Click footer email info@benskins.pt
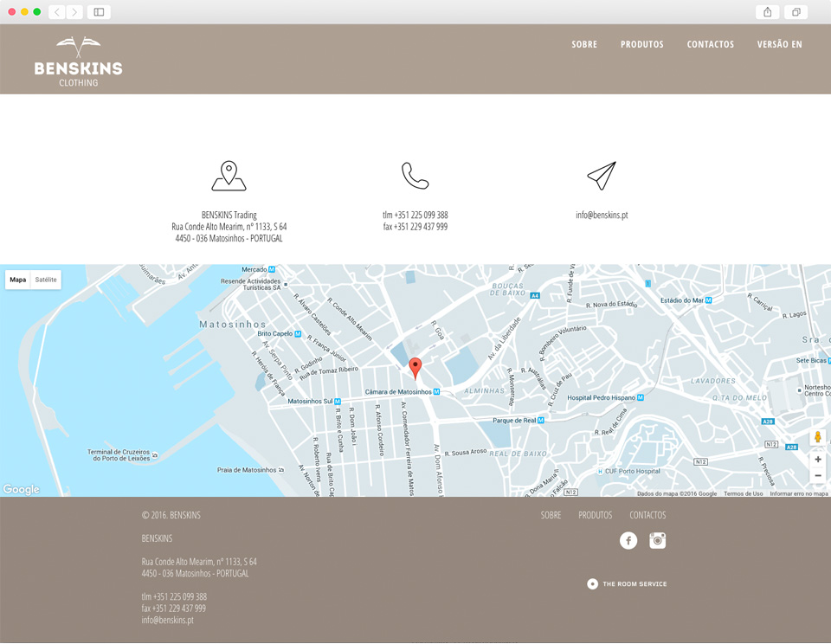The height and width of the screenshot is (644, 831). click(x=167, y=620)
